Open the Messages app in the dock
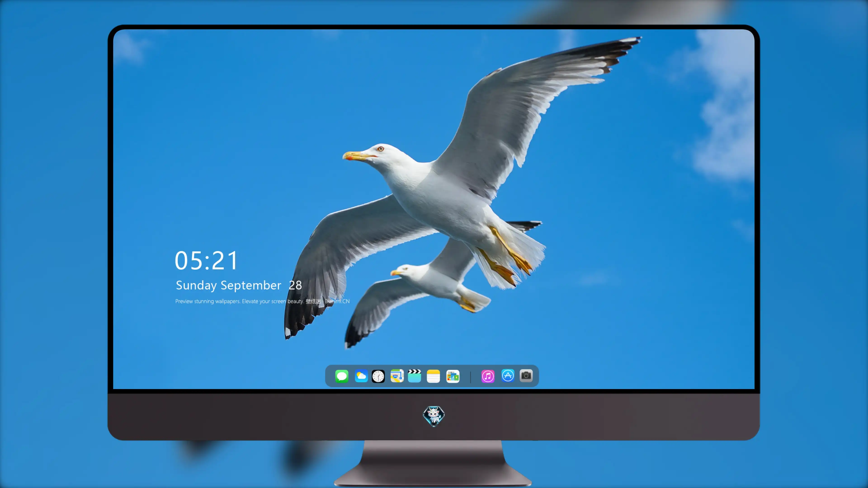This screenshot has height=488, width=868. point(342,376)
